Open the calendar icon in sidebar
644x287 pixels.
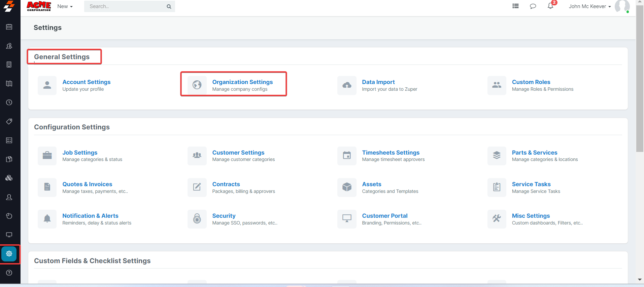pyautogui.click(x=9, y=27)
